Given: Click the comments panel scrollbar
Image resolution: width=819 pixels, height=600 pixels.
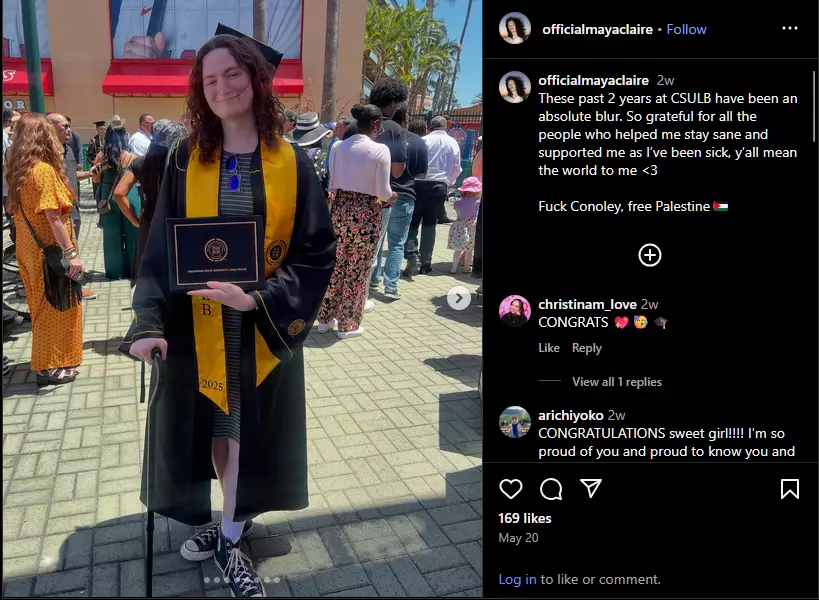Looking at the screenshot, I should (814, 107).
